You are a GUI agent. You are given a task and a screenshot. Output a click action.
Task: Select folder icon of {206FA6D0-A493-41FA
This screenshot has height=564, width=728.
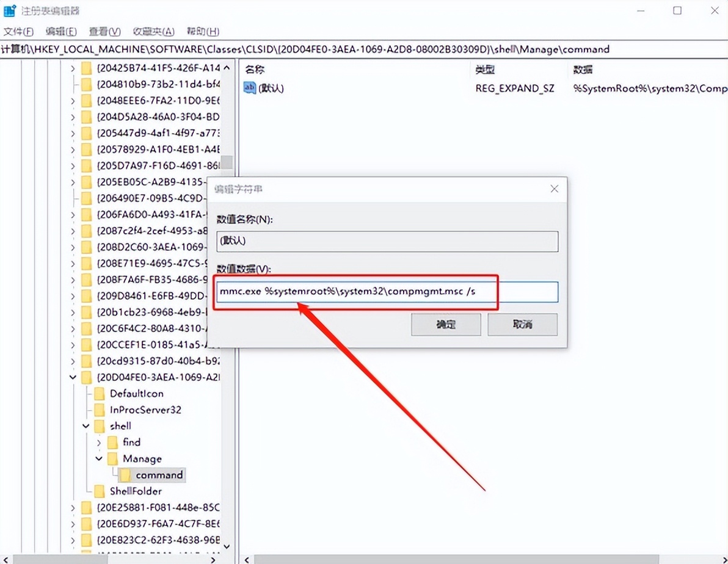coord(86,214)
